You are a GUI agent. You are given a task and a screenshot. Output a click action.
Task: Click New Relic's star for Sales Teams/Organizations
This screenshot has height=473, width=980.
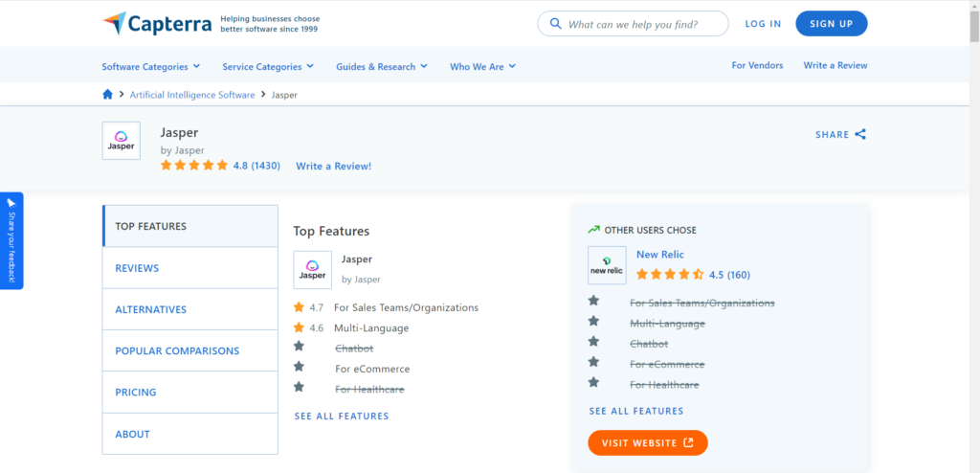593,301
